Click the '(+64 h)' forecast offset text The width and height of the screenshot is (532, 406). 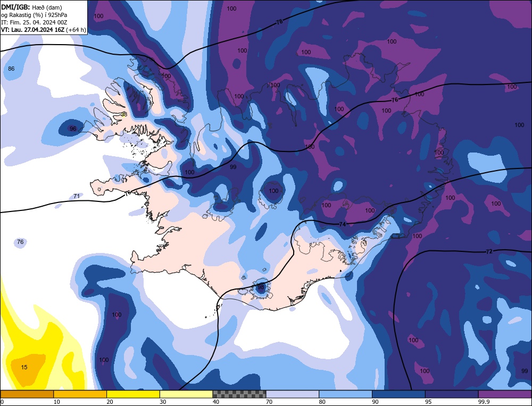click(x=76, y=30)
